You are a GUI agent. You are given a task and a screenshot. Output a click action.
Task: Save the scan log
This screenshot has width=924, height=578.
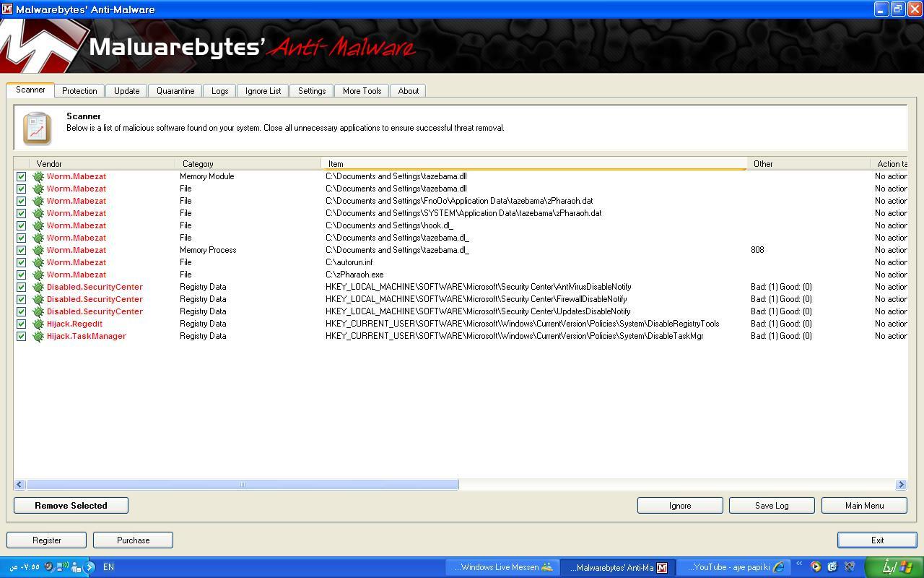pos(772,506)
